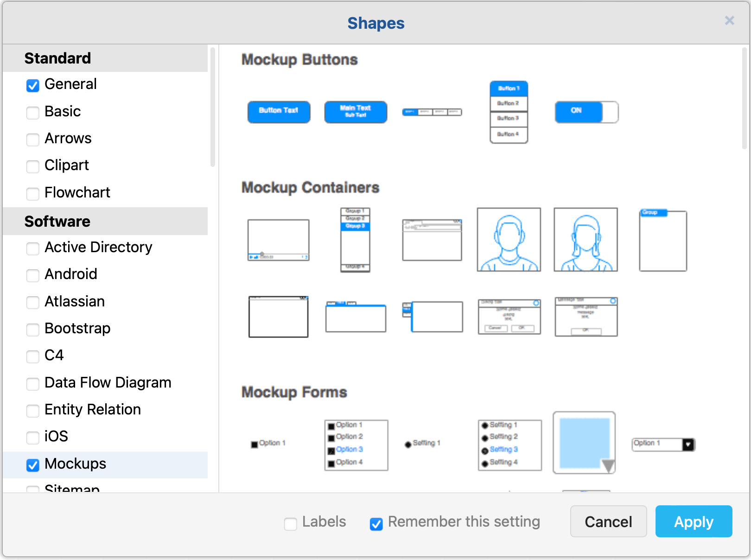Choose the Setting 1-4 radio list shape
Image resolution: width=751 pixels, height=560 pixels.
click(509, 443)
